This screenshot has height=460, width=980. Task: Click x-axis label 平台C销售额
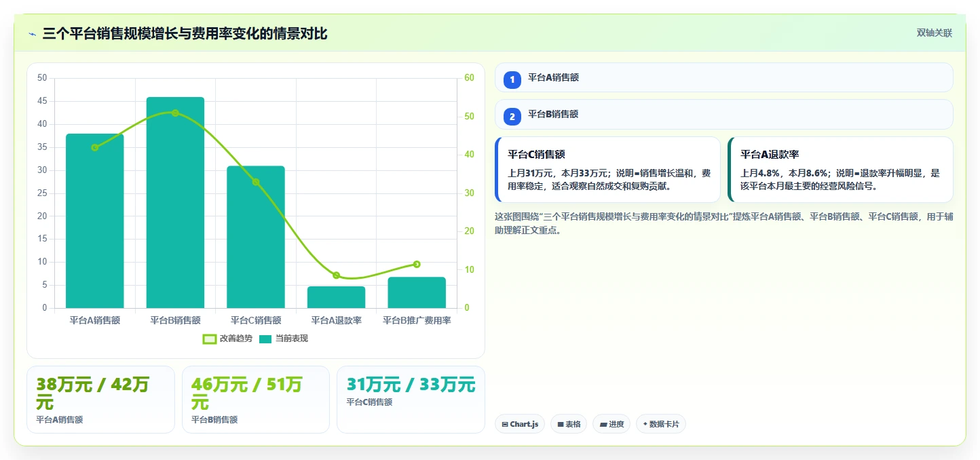(256, 320)
